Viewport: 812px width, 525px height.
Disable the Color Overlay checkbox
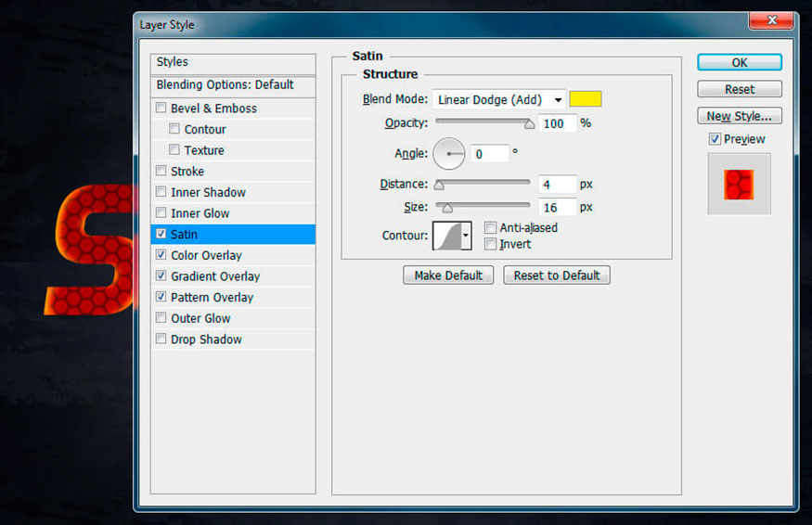[161, 255]
